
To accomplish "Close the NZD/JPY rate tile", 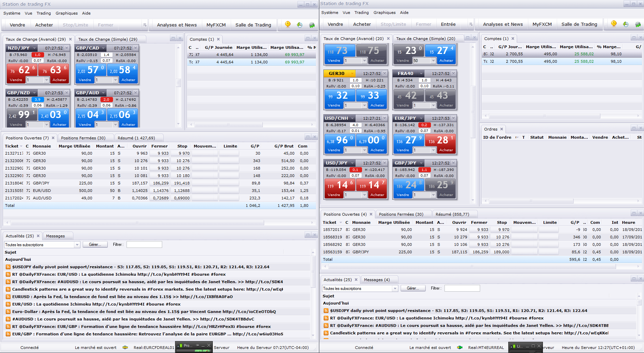I will pos(67,48).
